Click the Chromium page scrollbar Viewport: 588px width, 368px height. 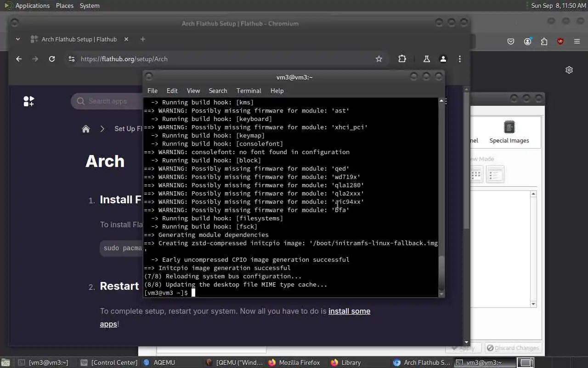pyautogui.click(x=467, y=161)
